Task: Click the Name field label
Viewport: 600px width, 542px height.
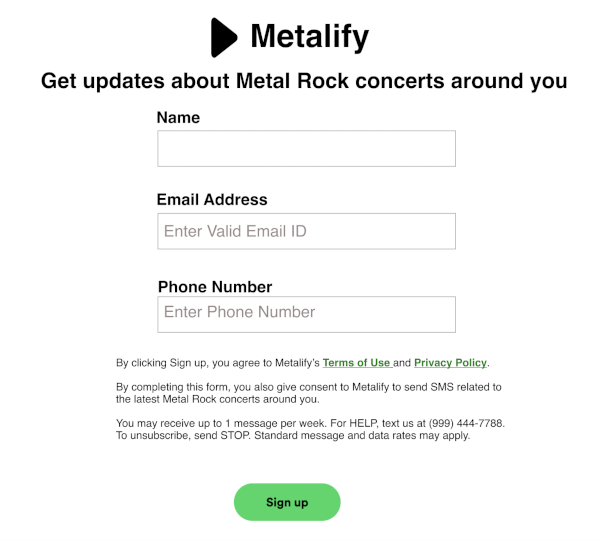Action: pyautogui.click(x=178, y=118)
